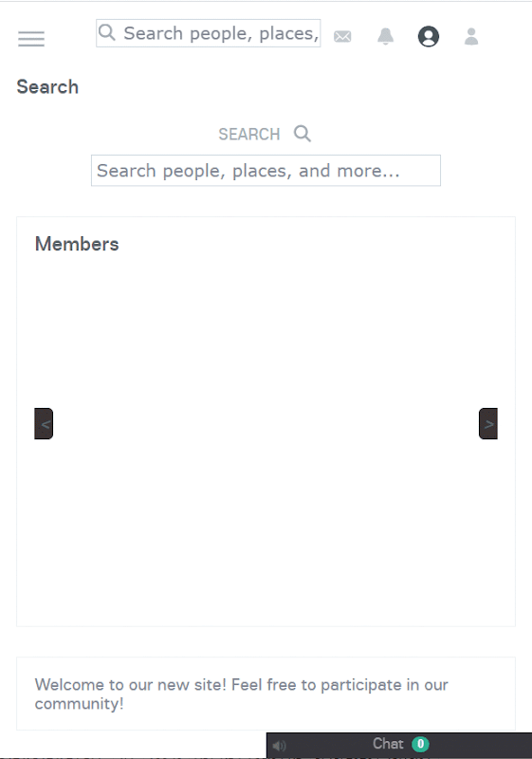Click the SEARCH label text
532x759 pixels.
249,134
